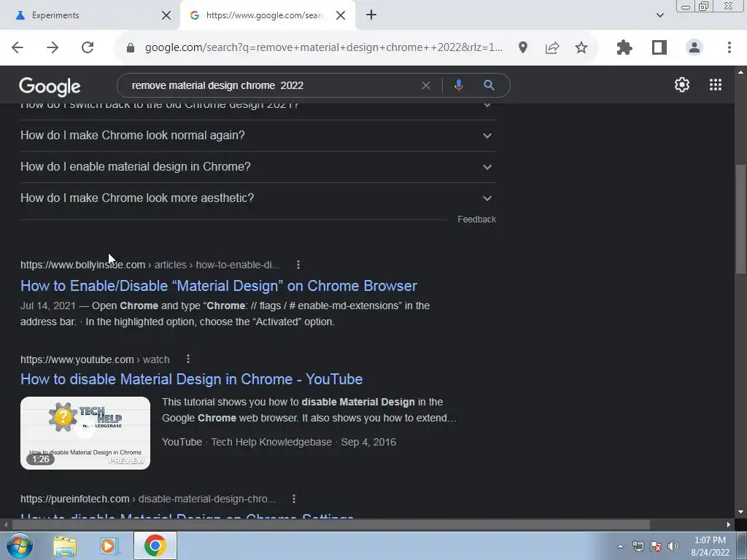Submit search using the magnifier icon
Image resolution: width=747 pixels, height=560 pixels.
tap(489, 85)
